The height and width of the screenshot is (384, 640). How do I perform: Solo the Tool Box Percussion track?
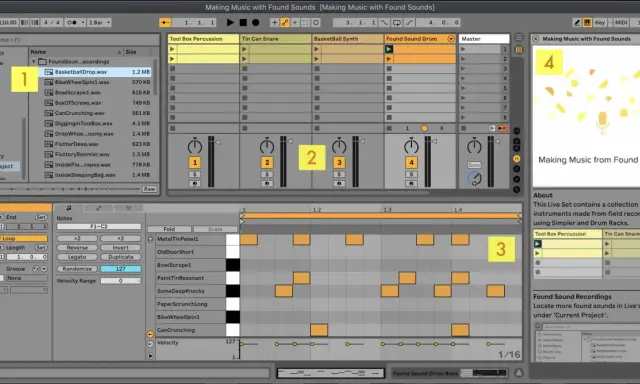tap(195, 174)
